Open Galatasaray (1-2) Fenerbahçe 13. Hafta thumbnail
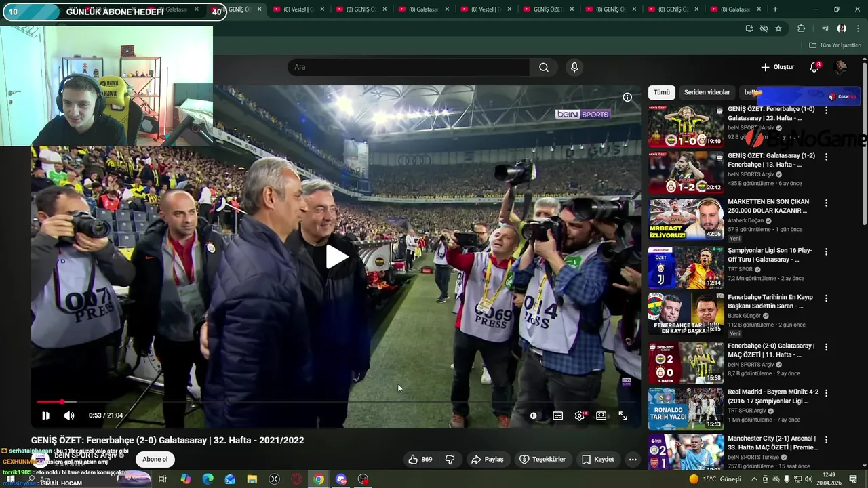This screenshot has width=868, height=488. 686,172
